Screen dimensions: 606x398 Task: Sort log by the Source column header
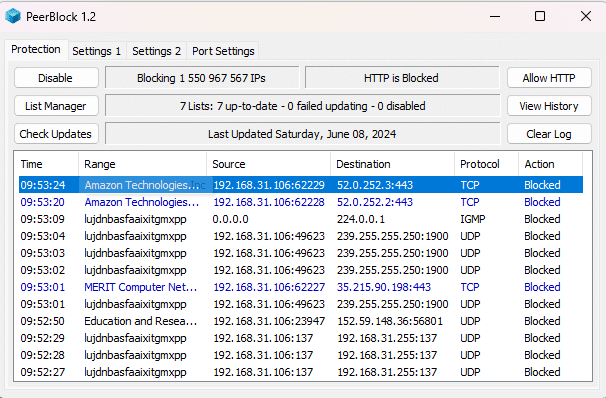pos(268,164)
